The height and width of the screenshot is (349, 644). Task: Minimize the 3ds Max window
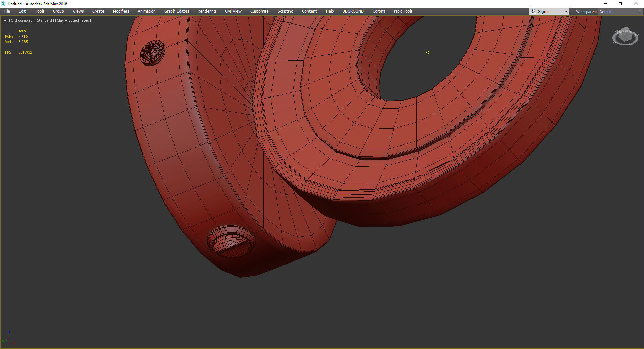point(605,4)
